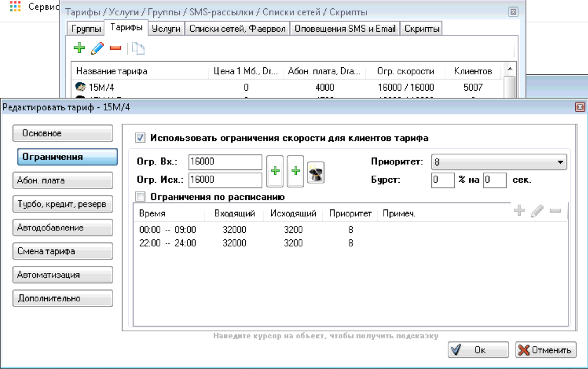Viewport: 588px width, 369px height.
Task: Enable the Ограничения по расписанию checkbox
Action: click(x=140, y=196)
